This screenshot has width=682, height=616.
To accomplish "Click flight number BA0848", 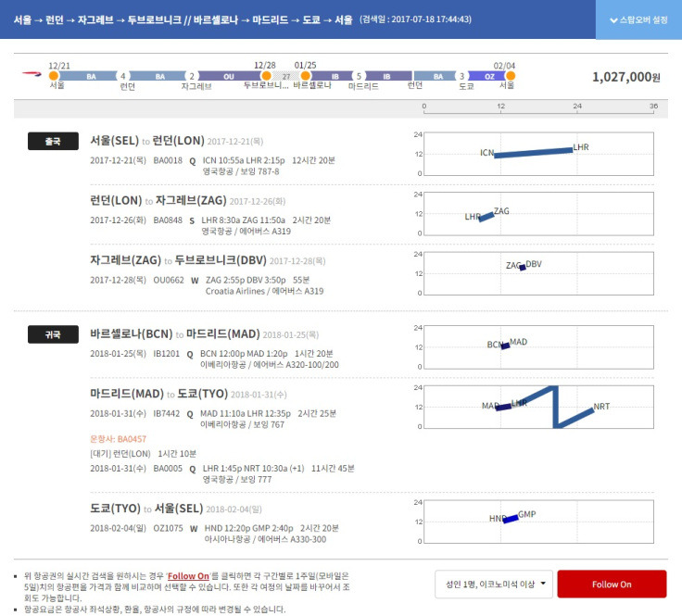I will (168, 220).
